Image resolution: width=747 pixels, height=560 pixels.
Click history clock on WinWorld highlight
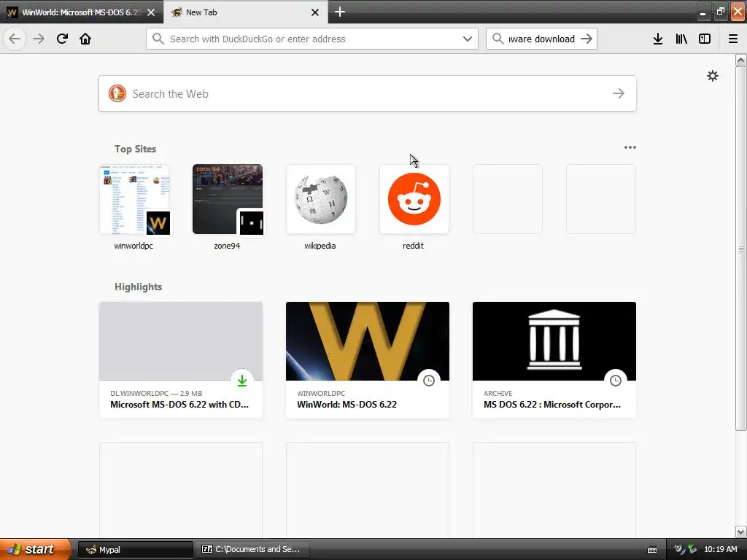[x=429, y=381]
